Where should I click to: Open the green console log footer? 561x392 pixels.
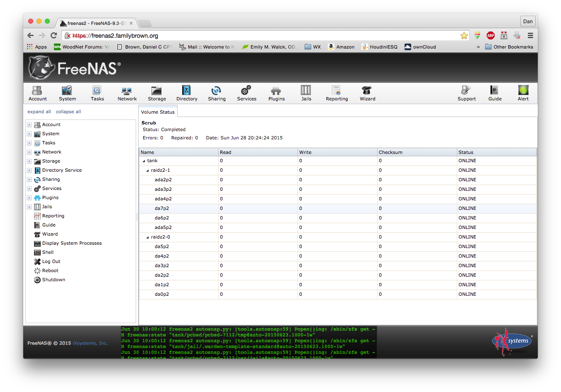pyautogui.click(x=249, y=343)
